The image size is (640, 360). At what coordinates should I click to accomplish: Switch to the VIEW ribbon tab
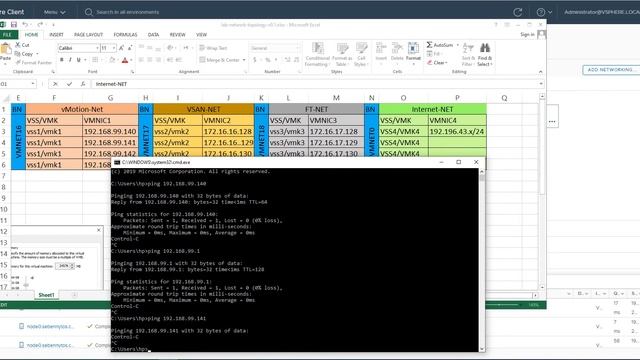(202, 35)
